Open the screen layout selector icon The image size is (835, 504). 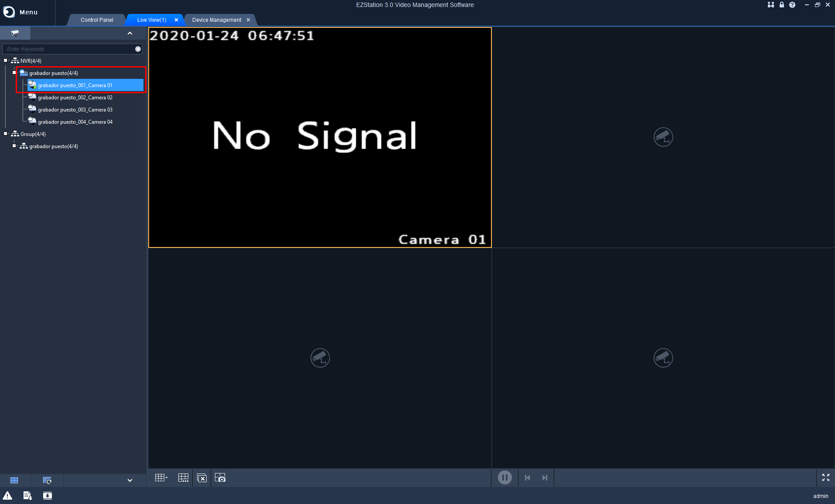pyautogui.click(x=161, y=477)
